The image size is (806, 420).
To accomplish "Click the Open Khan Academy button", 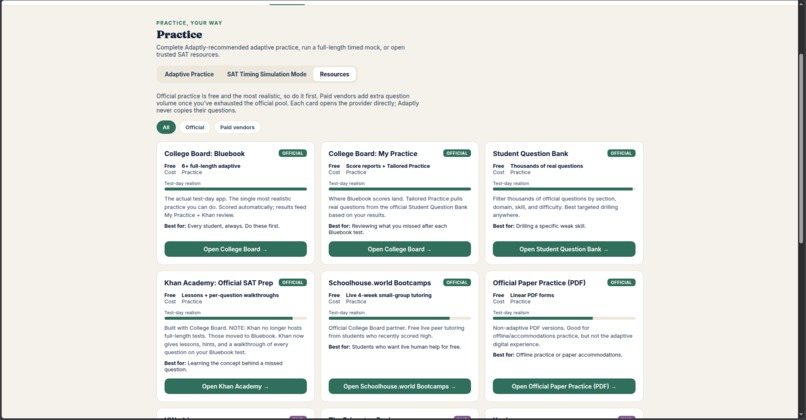I will 235,387.
